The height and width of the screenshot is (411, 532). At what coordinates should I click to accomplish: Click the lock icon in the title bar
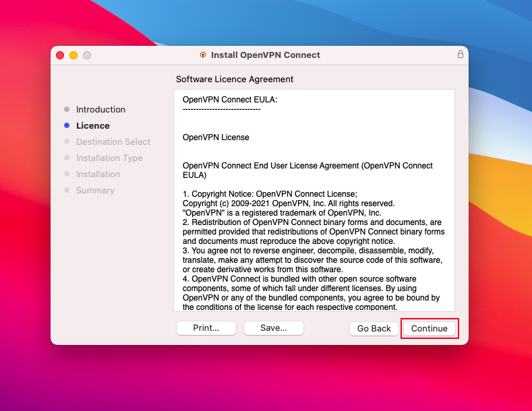(460, 55)
